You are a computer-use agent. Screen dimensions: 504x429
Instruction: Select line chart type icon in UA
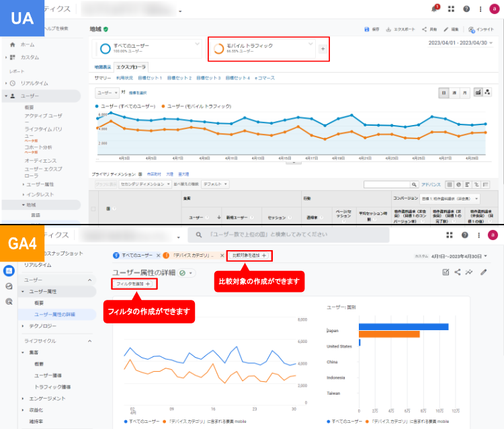[x=478, y=93]
